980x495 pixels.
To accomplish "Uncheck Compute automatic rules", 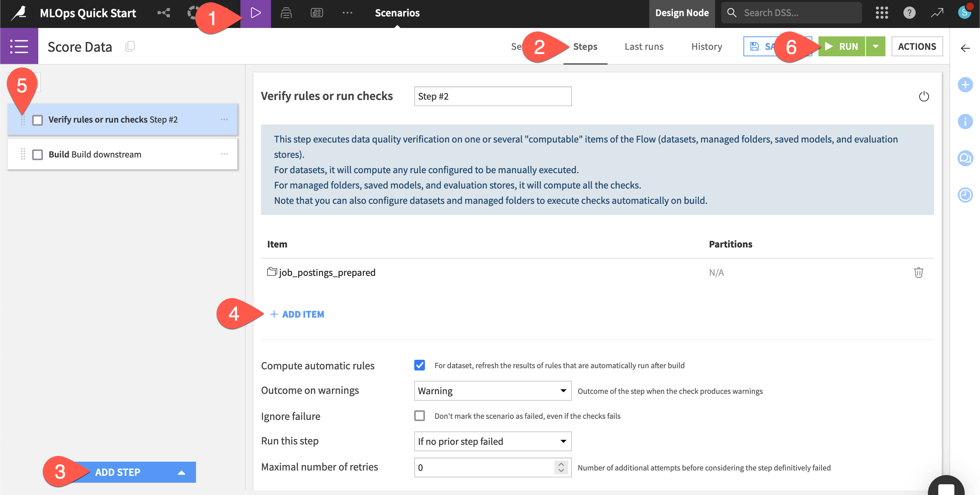I will pos(420,365).
